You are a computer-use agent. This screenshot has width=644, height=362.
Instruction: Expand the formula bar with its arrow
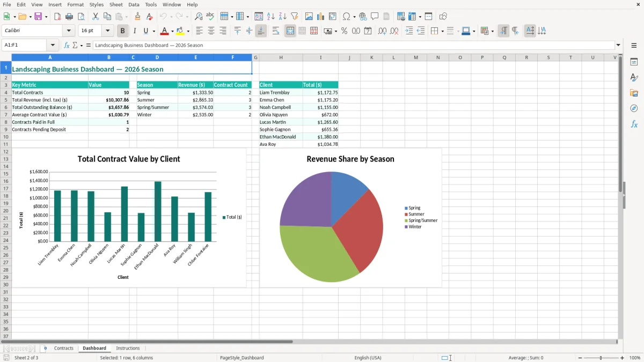pos(618,45)
